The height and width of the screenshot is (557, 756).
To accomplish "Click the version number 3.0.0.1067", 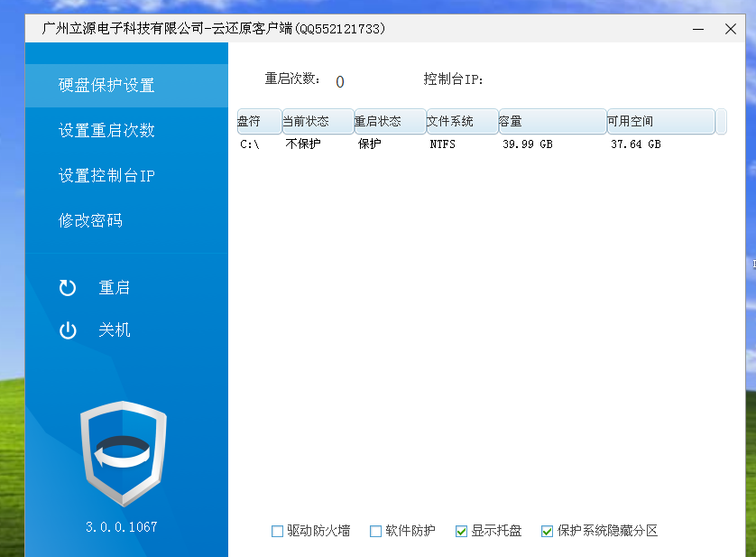I will click(x=122, y=527).
